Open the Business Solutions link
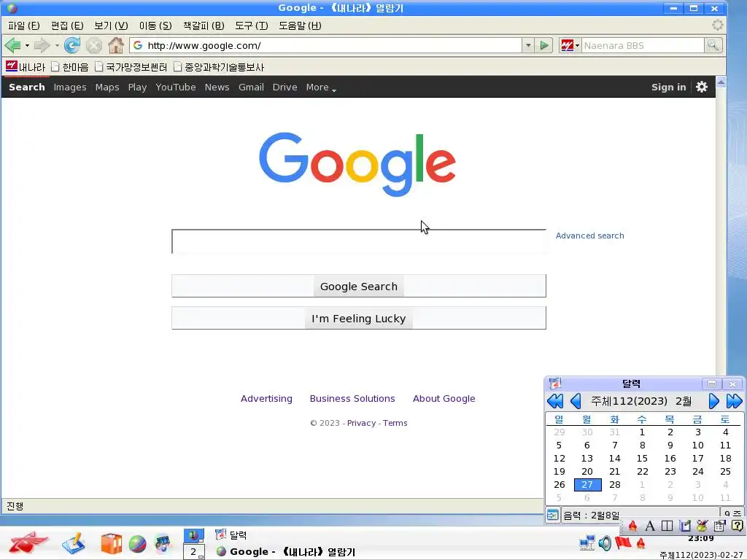This screenshot has height=560, width=747. (x=352, y=398)
